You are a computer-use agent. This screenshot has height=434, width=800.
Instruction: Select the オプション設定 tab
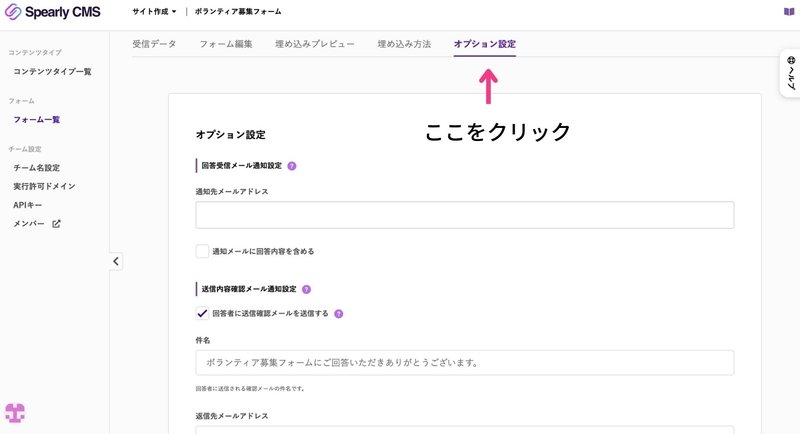pos(485,44)
